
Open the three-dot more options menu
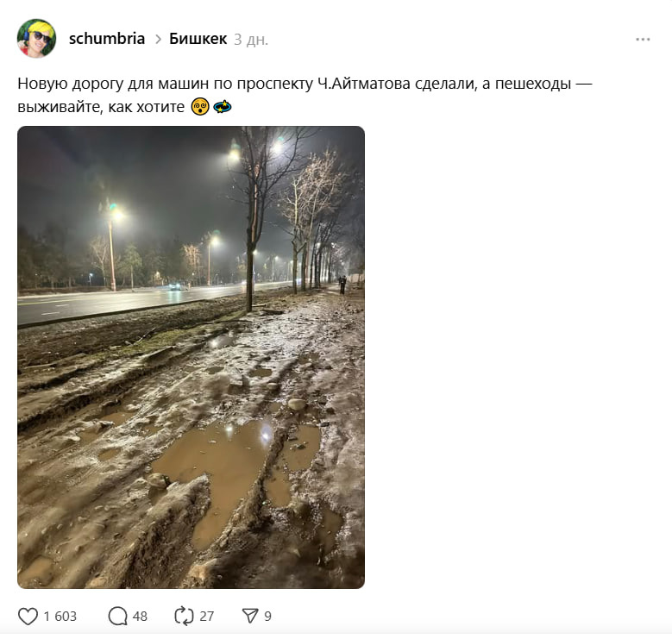643,40
